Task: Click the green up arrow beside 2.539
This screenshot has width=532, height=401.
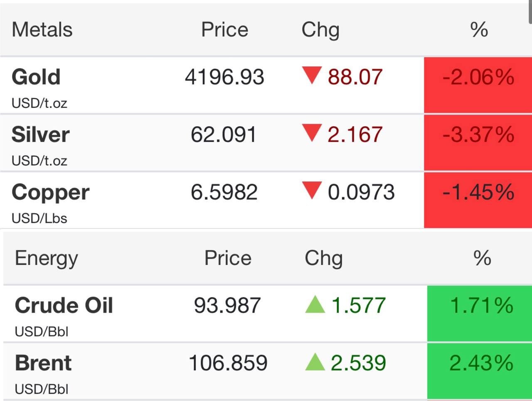Action: point(315,362)
